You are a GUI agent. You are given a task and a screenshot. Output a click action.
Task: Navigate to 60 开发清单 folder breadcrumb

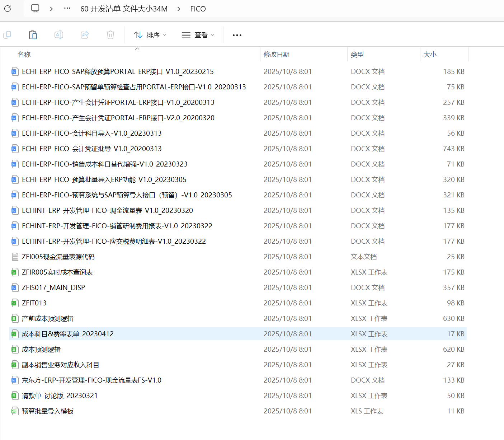pos(124,9)
